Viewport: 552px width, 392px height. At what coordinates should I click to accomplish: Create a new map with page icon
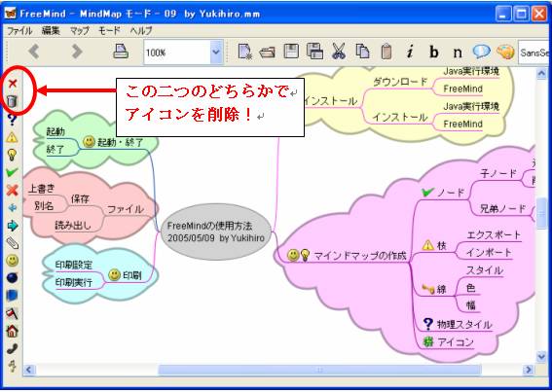click(x=244, y=52)
